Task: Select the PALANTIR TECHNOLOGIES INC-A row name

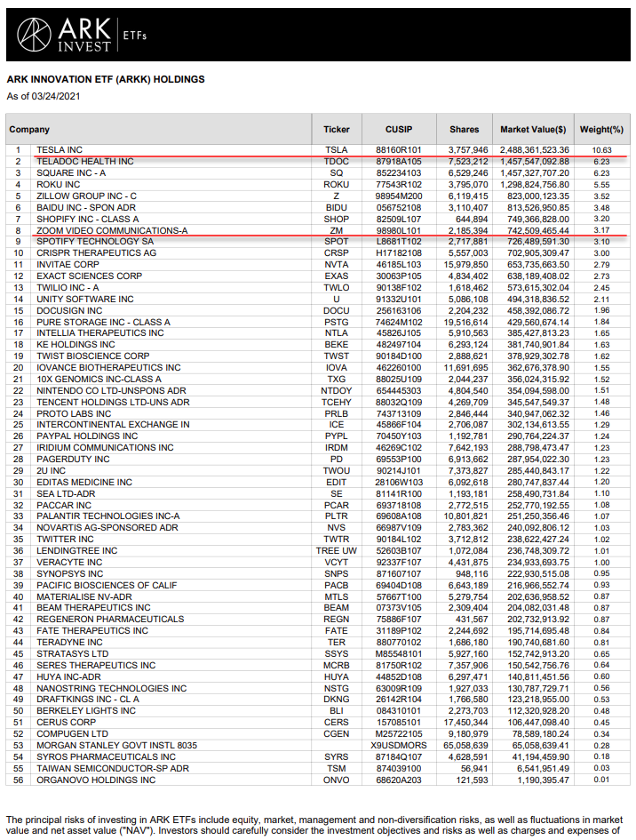Action: pyautogui.click(x=107, y=516)
